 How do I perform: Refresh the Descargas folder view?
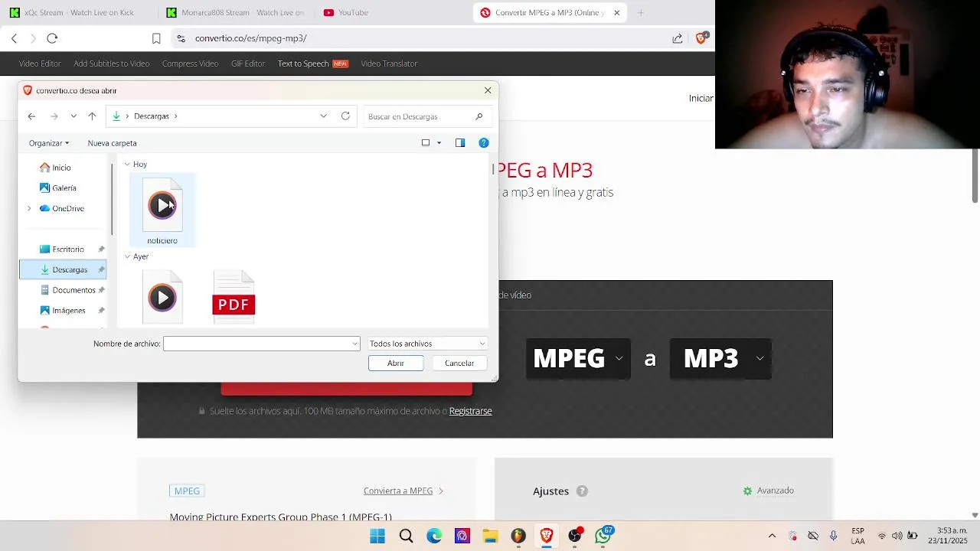345,116
